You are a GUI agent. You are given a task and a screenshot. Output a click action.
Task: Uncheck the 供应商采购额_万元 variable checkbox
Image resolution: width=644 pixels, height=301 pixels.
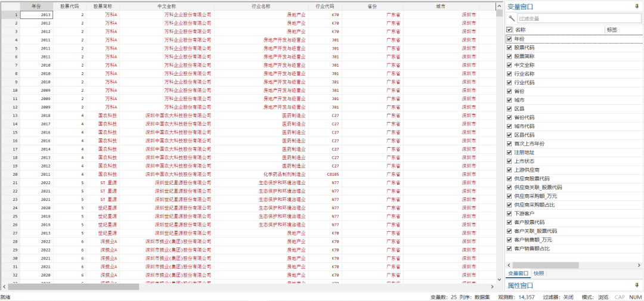tap(509, 196)
